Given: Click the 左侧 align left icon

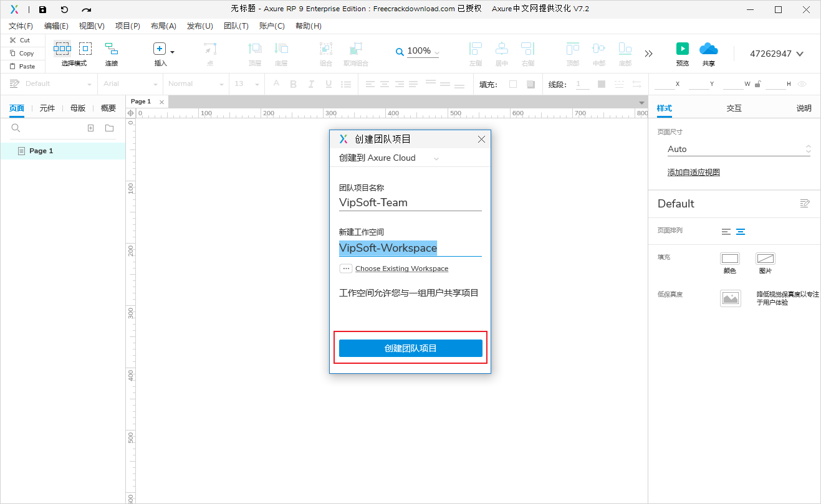Looking at the screenshot, I should tap(476, 49).
